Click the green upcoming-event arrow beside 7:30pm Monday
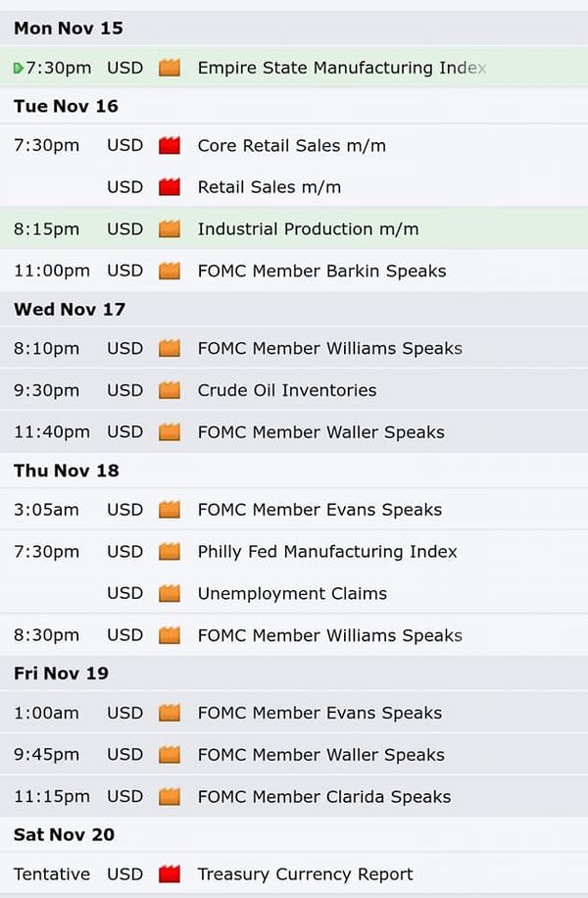The width and height of the screenshot is (588, 898). (19, 69)
